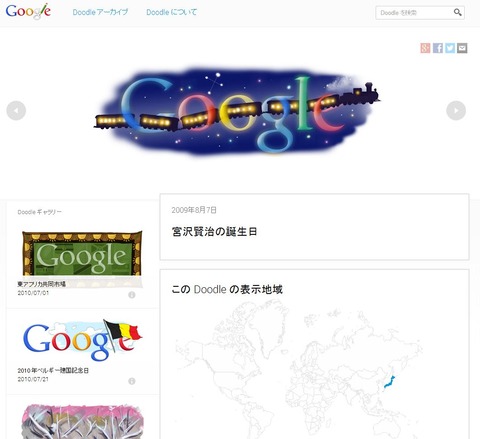Show info for 東アフリカ共同市場 doodle
This screenshot has width=480, height=439.
coord(132,295)
